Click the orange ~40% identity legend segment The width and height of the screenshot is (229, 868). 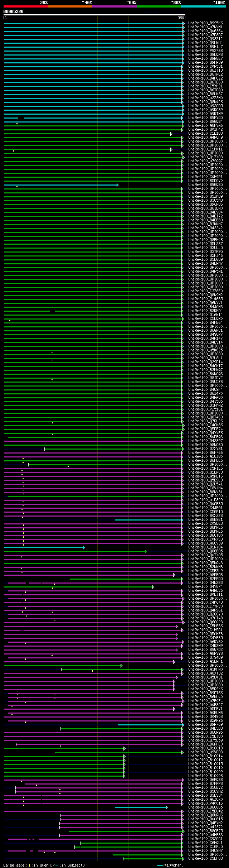pos(70,6)
